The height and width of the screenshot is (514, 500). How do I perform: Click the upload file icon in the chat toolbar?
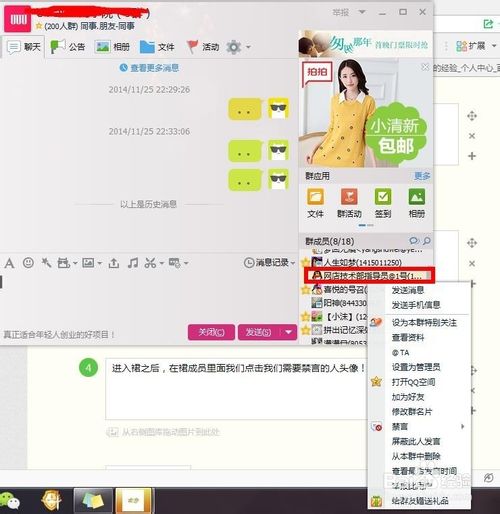pos(114,263)
